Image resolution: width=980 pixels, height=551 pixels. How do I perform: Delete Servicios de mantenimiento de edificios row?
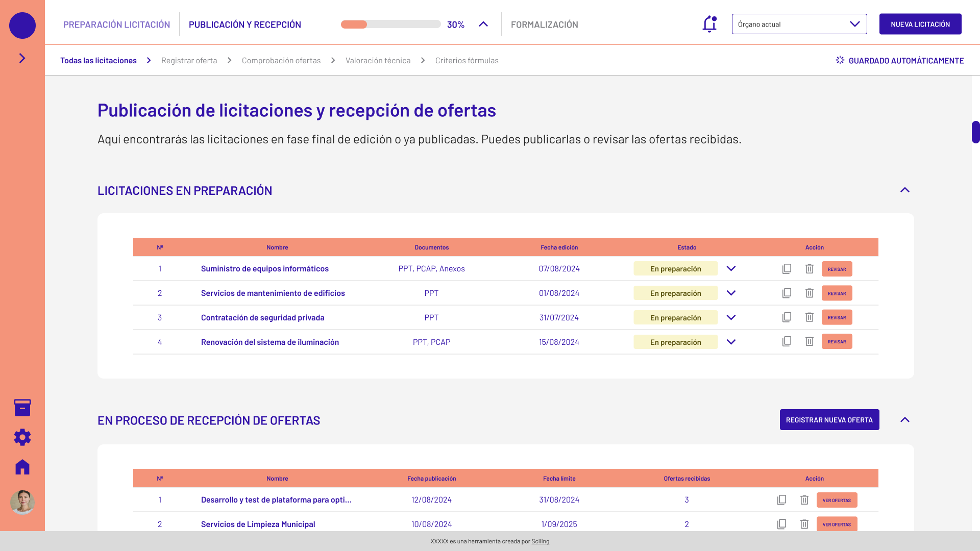pyautogui.click(x=809, y=293)
